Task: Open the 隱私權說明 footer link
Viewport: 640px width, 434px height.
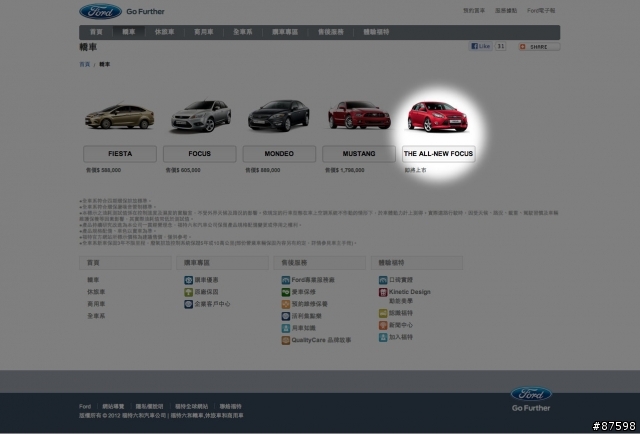Action: 149,407
